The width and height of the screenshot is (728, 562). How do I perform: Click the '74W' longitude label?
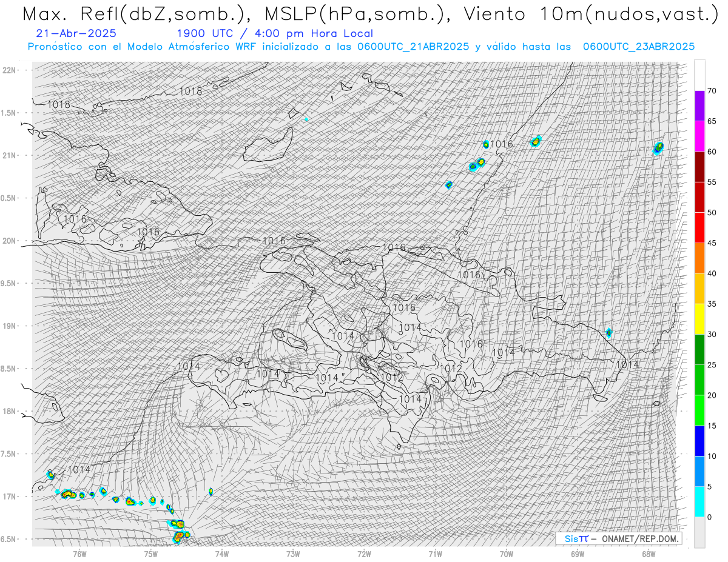pos(221,554)
